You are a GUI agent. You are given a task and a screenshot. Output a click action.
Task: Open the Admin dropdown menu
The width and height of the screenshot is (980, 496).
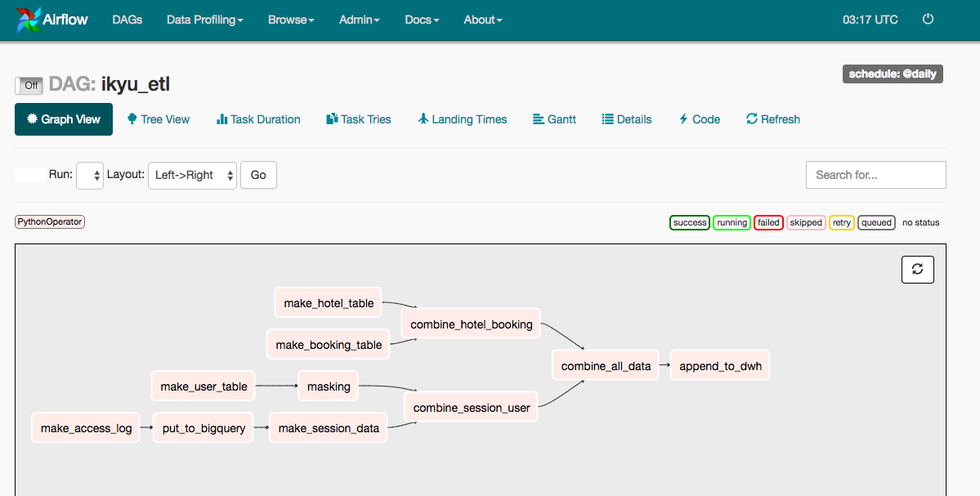(360, 20)
